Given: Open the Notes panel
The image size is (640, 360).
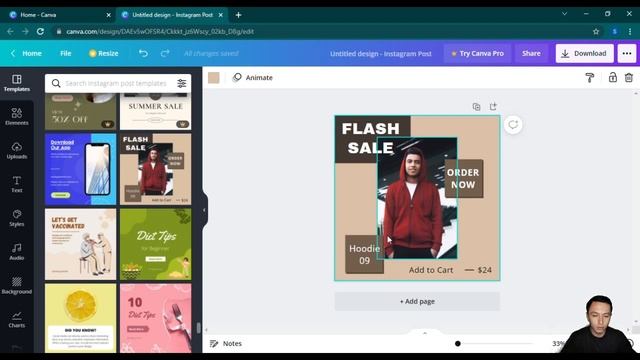Looking at the screenshot, I should tap(226, 344).
